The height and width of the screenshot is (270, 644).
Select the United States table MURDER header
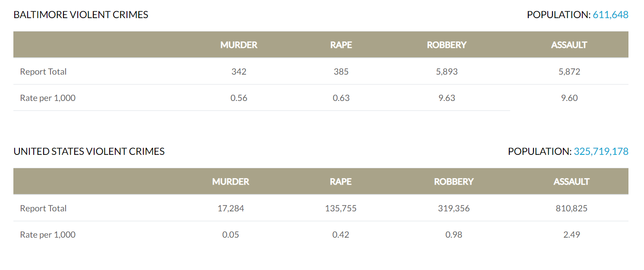tap(230, 182)
